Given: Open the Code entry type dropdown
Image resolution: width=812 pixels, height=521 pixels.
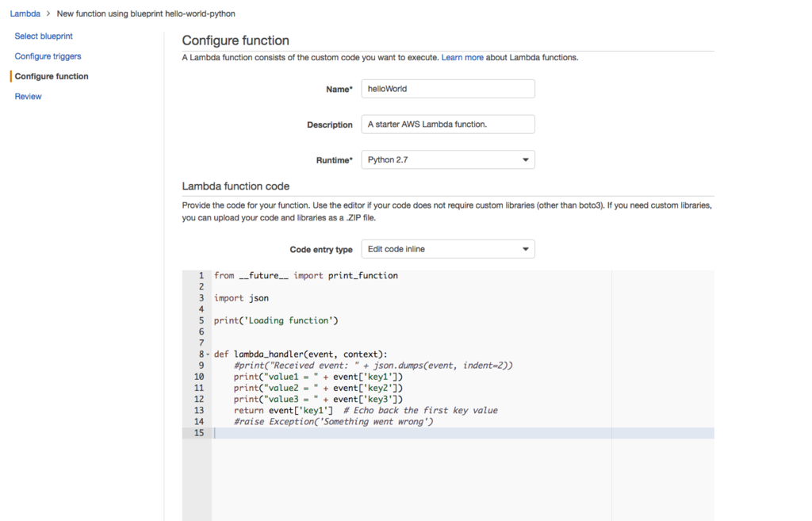Looking at the screenshot, I should (448, 249).
